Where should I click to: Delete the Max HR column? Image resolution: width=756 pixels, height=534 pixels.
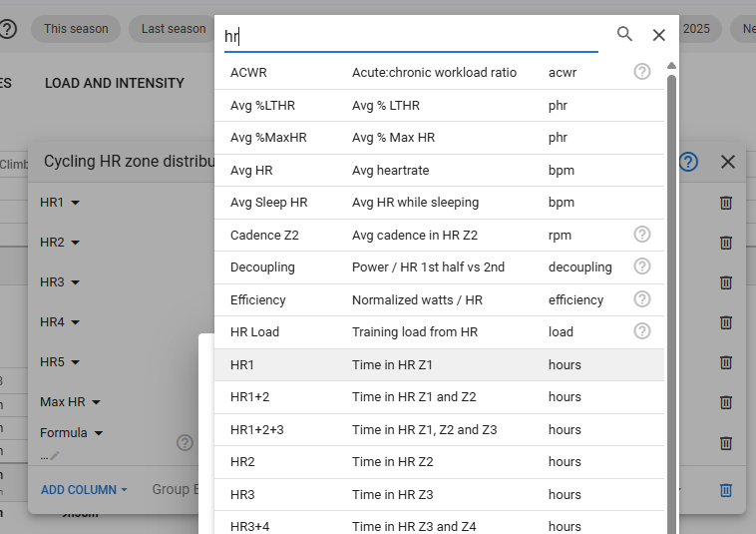pos(726,402)
